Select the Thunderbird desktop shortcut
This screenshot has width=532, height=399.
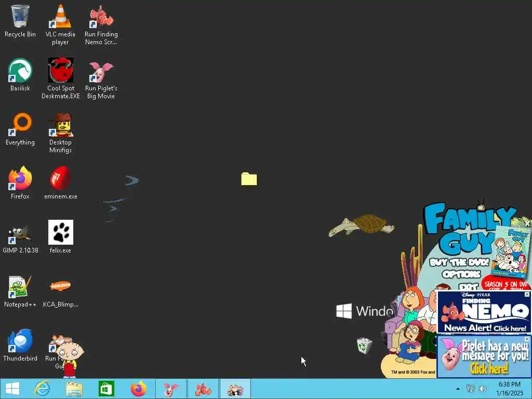pos(20,345)
